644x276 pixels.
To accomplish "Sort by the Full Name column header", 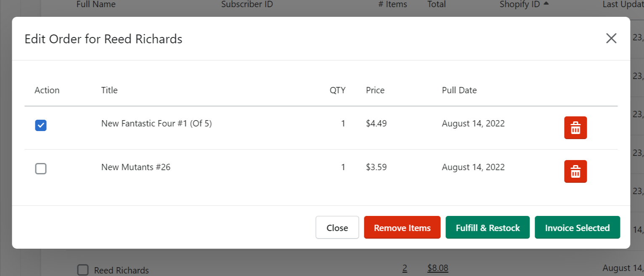I will tap(96, 4).
